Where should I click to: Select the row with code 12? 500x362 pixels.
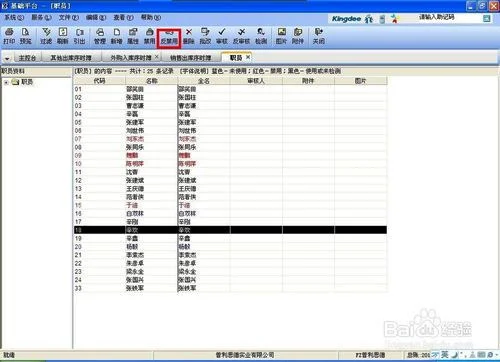point(230,180)
